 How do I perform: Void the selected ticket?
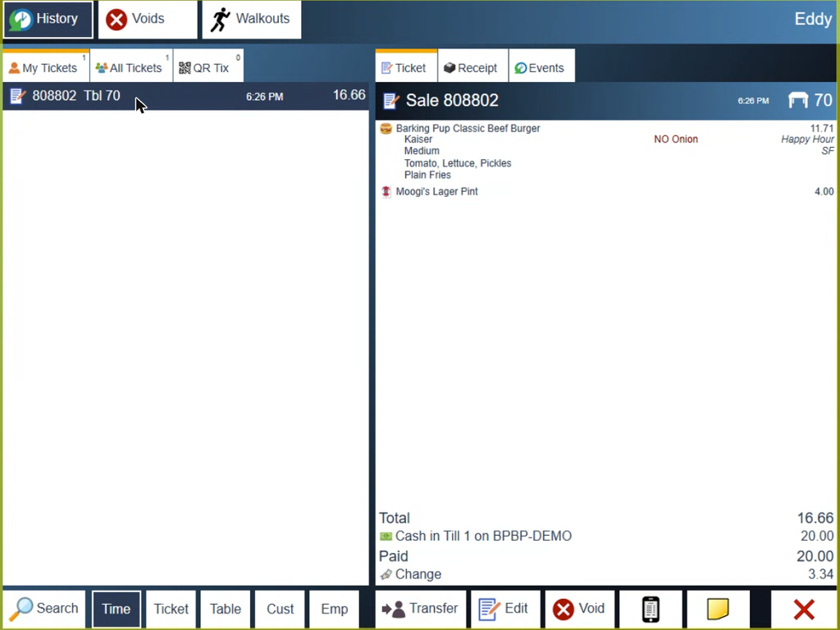click(579, 609)
